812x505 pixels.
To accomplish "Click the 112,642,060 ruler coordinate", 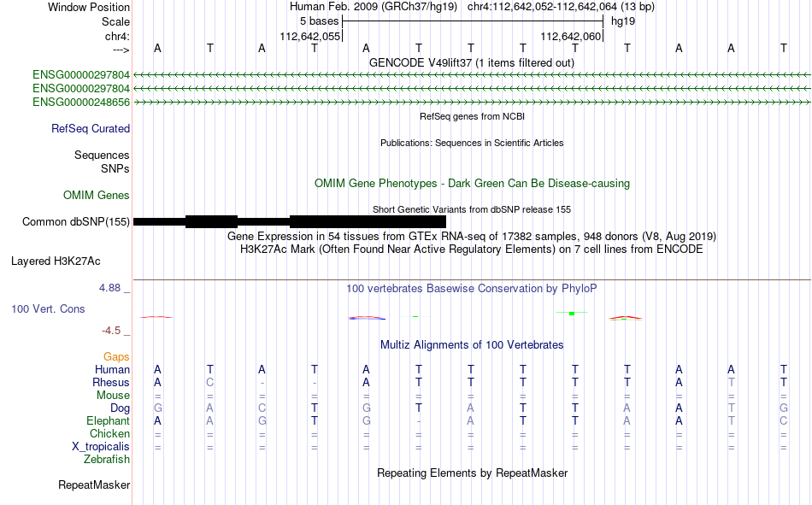I will (571, 36).
